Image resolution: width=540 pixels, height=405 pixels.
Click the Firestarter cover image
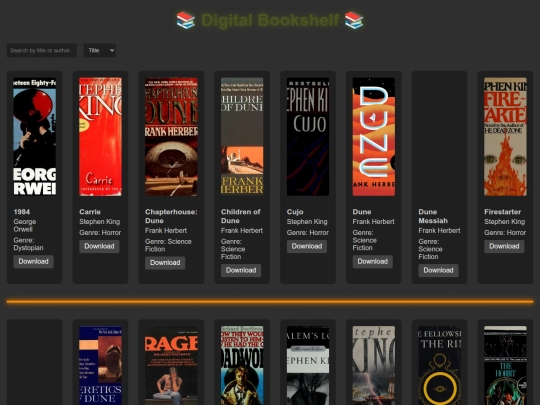click(505, 137)
